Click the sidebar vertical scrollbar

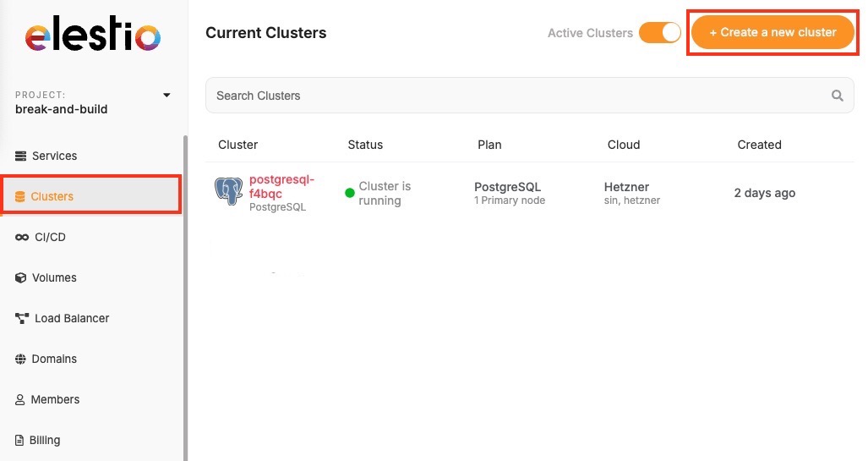[185, 296]
